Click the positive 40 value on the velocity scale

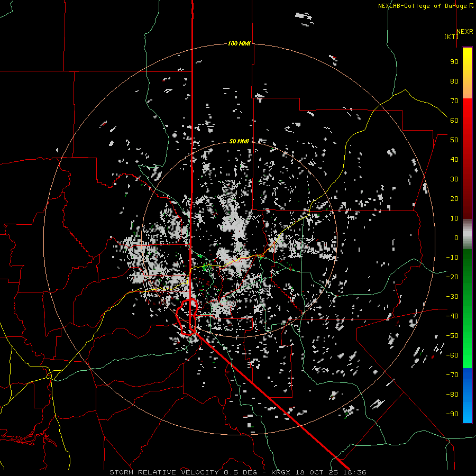(x=454, y=160)
